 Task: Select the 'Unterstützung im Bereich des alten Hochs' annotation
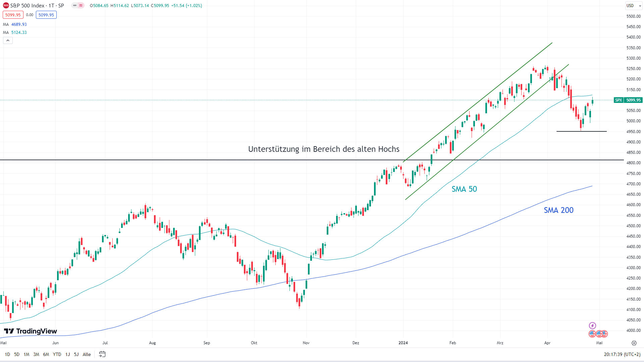pyautogui.click(x=324, y=149)
